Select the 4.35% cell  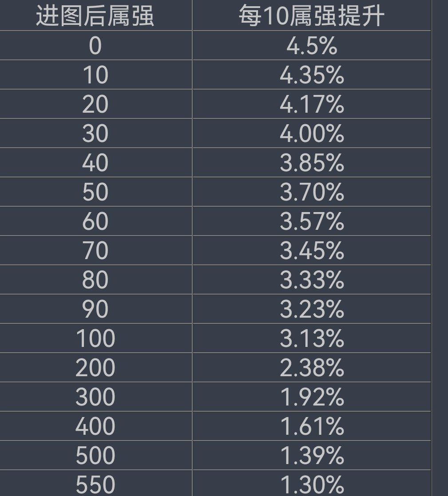311,75
